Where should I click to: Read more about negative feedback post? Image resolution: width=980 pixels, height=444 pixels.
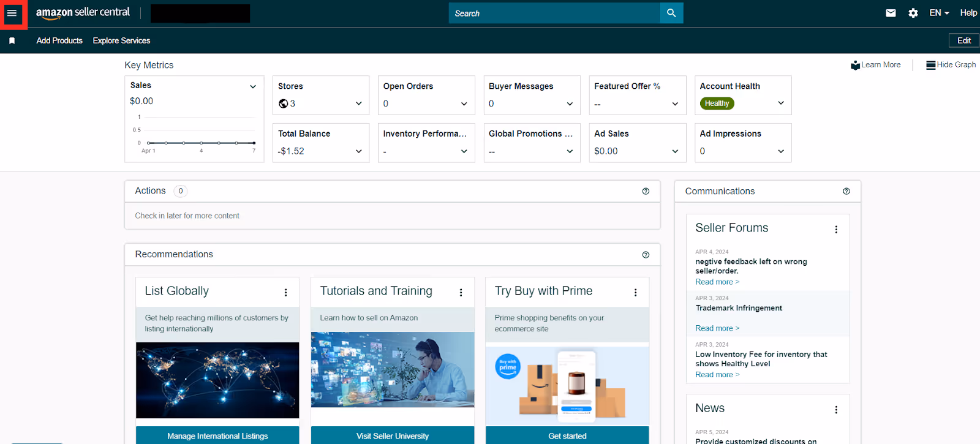coord(717,282)
